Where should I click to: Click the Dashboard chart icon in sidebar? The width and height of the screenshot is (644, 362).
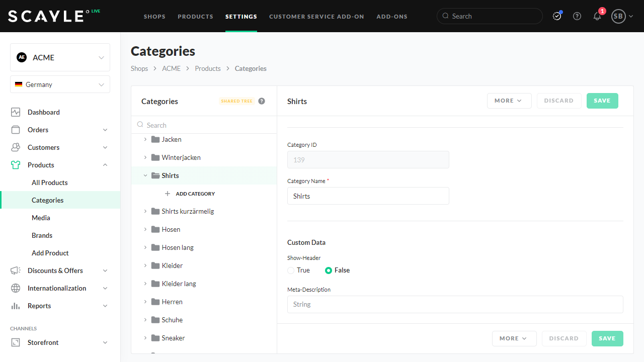16,112
